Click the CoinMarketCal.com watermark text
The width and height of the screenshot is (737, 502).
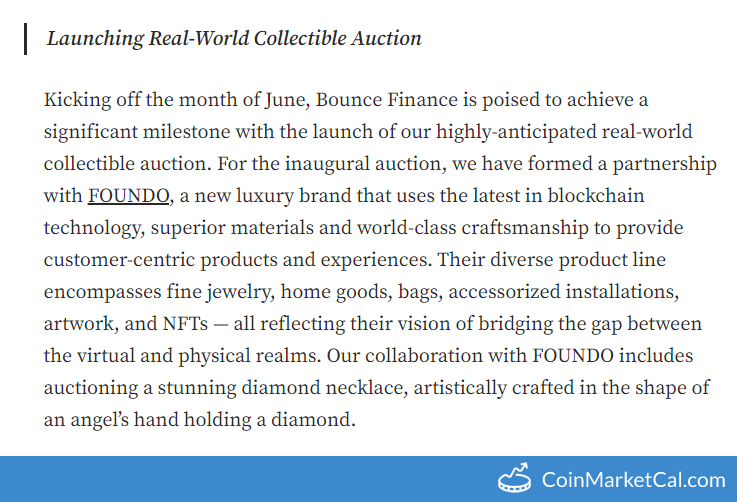(633, 479)
